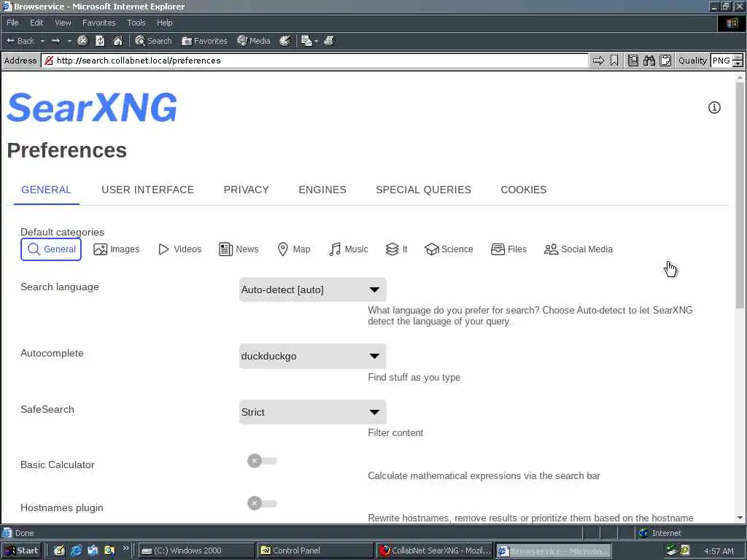Toggle the Images default category
This screenshot has width=747, height=560.
coord(117,249)
